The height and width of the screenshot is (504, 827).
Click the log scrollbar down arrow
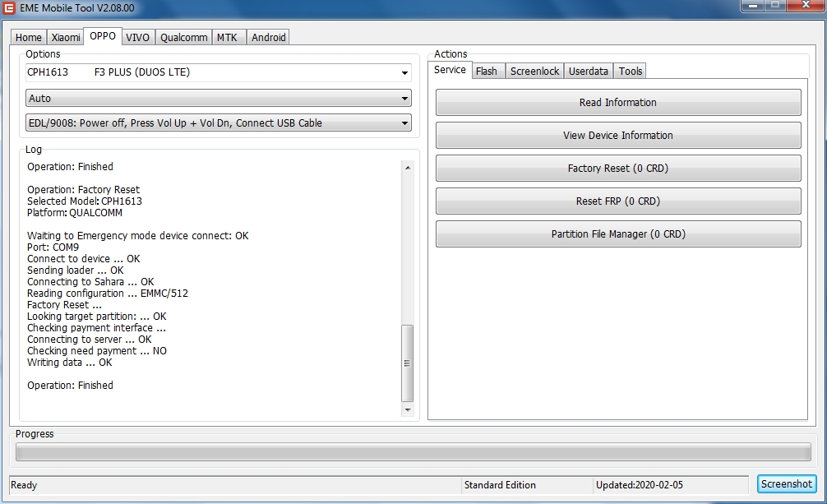407,410
